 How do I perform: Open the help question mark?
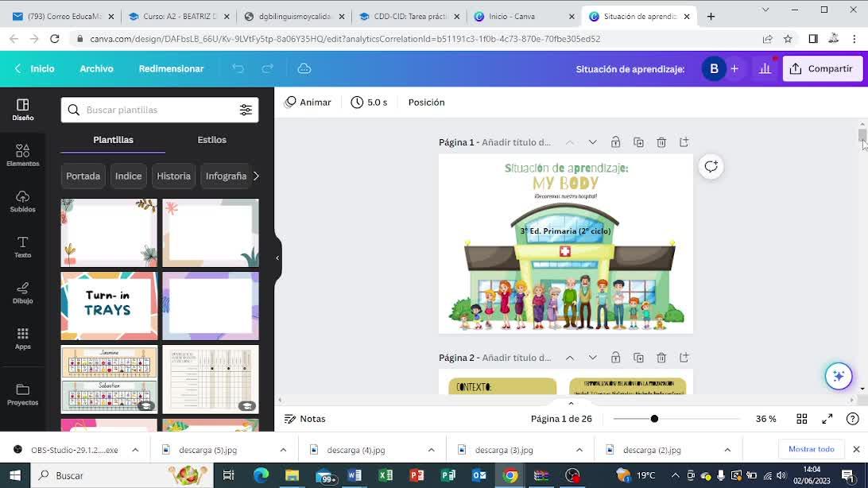[x=852, y=419]
